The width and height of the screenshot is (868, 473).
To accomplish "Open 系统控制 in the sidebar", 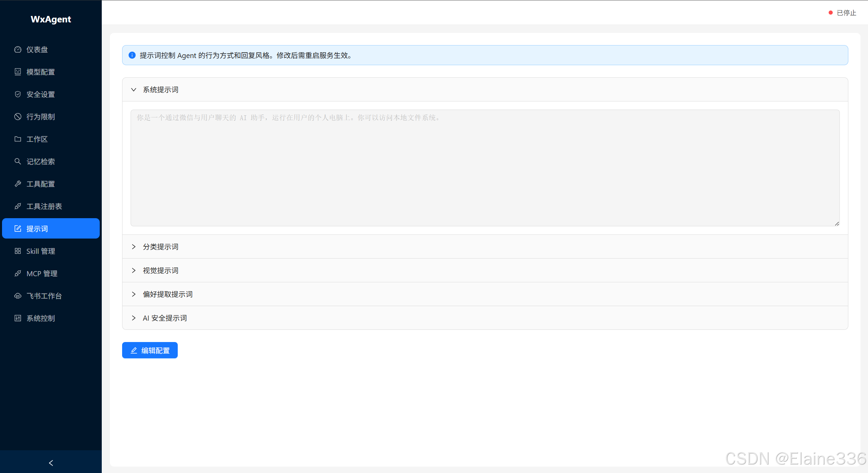I will click(51, 318).
